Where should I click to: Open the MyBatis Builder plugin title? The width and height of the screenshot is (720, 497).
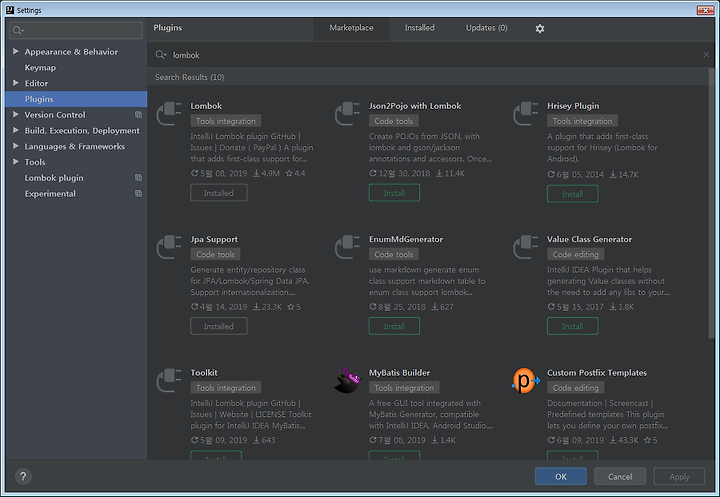399,373
